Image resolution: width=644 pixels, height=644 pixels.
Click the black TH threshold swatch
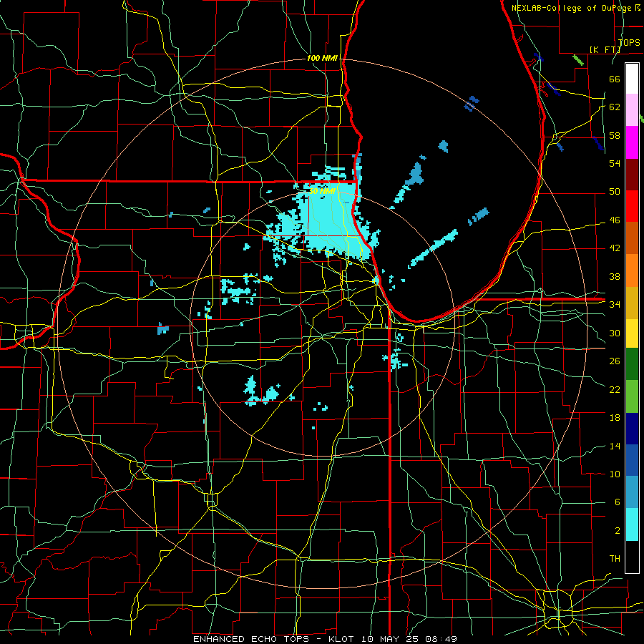(632, 557)
